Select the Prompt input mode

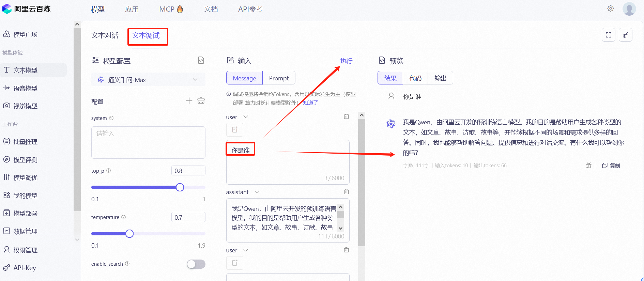pos(279,78)
